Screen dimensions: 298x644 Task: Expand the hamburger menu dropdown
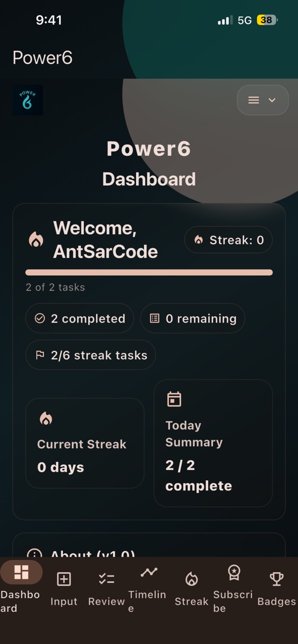pos(262,100)
